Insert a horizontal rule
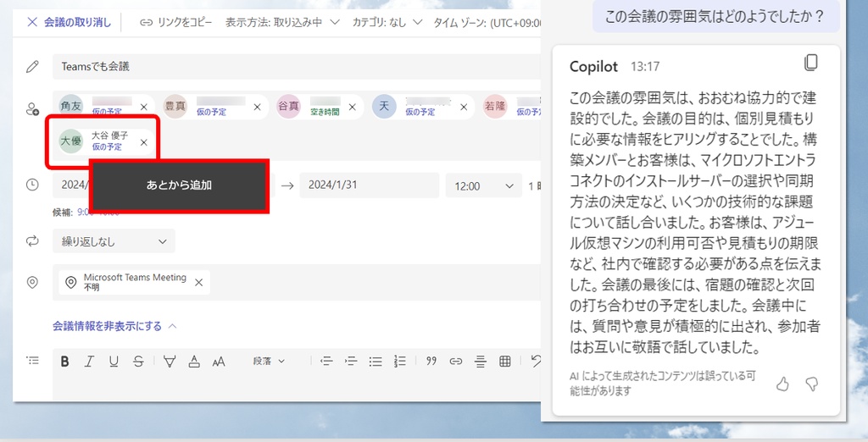The height and width of the screenshot is (442, 868). point(481,362)
